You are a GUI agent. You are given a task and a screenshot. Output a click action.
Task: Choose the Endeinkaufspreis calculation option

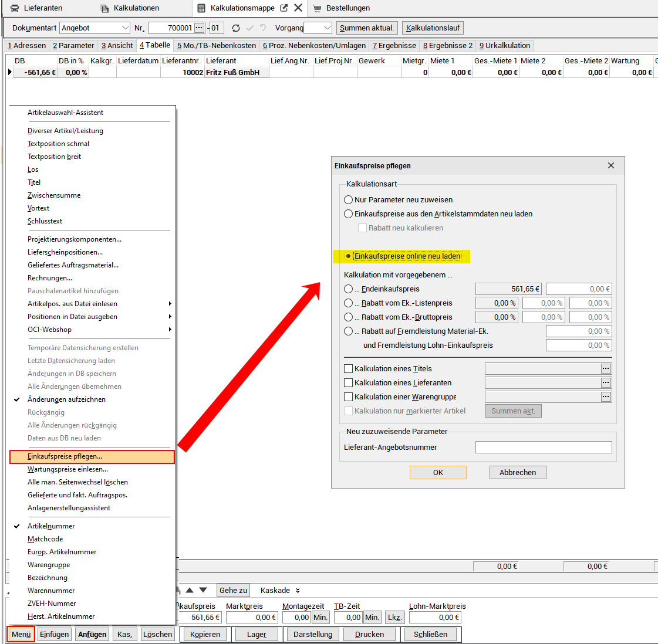[348, 289]
